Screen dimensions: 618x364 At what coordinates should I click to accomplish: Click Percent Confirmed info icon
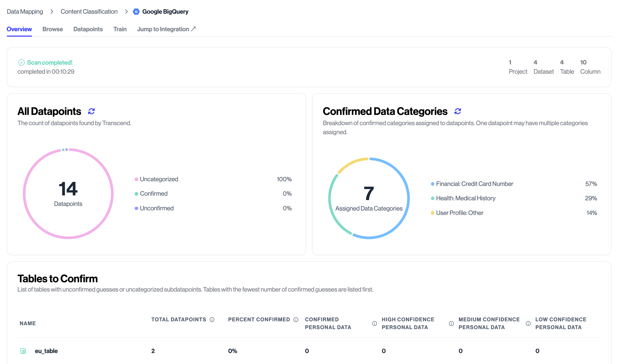(296, 319)
